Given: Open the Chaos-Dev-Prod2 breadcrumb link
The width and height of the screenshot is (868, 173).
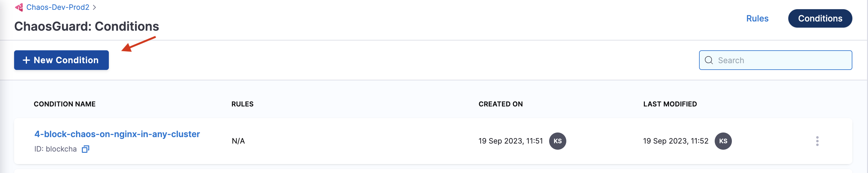Looking at the screenshot, I should tap(58, 7).
